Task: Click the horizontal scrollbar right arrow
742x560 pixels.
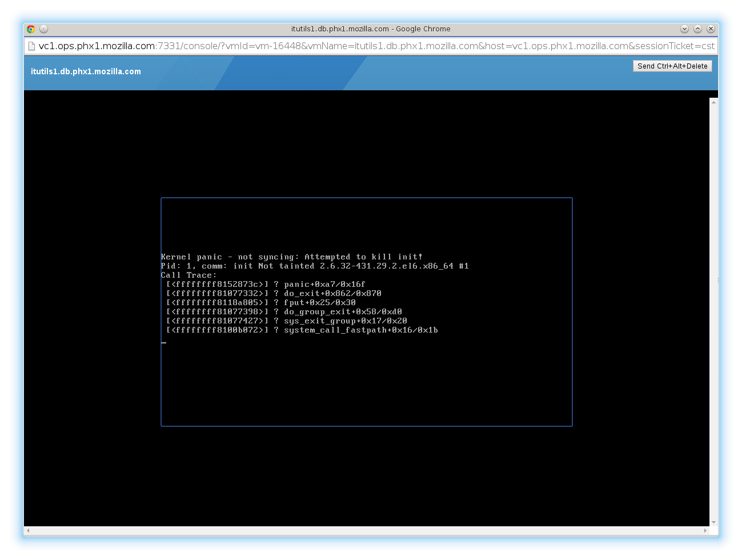Action: [x=705, y=530]
